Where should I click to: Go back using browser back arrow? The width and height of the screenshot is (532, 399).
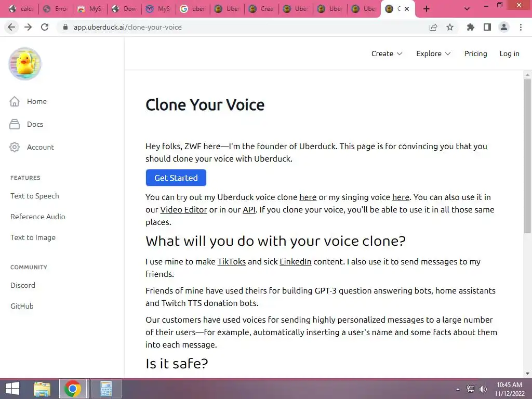[x=11, y=27]
